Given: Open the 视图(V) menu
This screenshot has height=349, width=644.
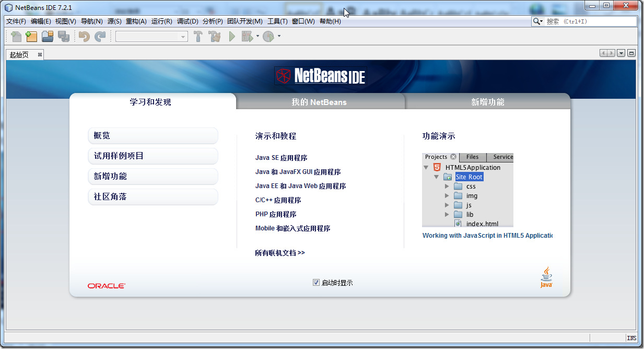Looking at the screenshot, I should pos(66,21).
